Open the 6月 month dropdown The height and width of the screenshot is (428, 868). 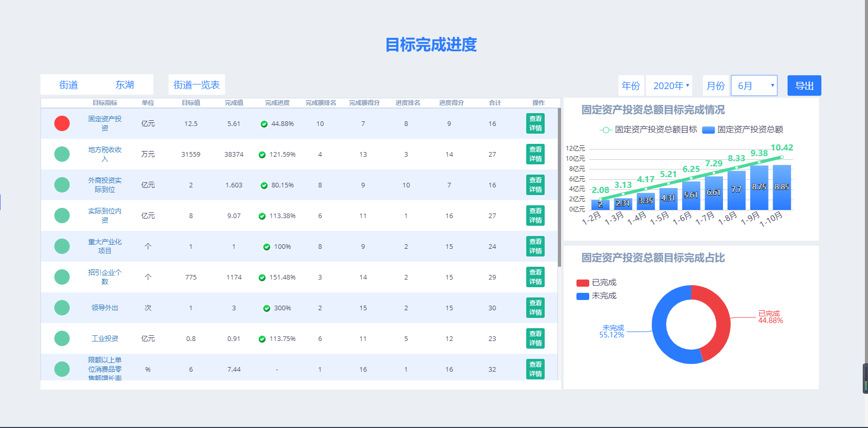pos(754,85)
